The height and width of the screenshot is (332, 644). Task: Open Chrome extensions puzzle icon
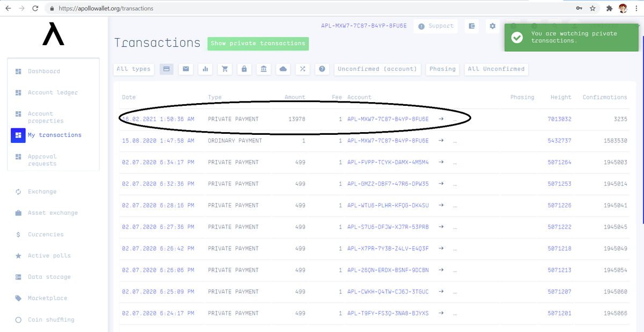609,8
